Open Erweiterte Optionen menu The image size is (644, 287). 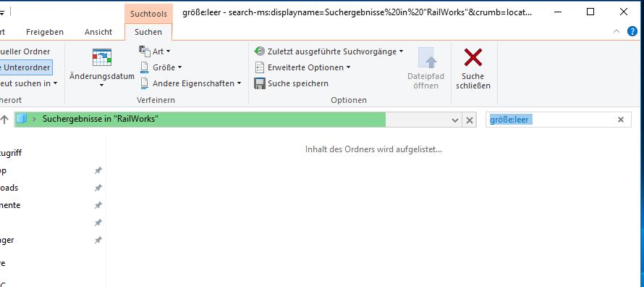302,67
